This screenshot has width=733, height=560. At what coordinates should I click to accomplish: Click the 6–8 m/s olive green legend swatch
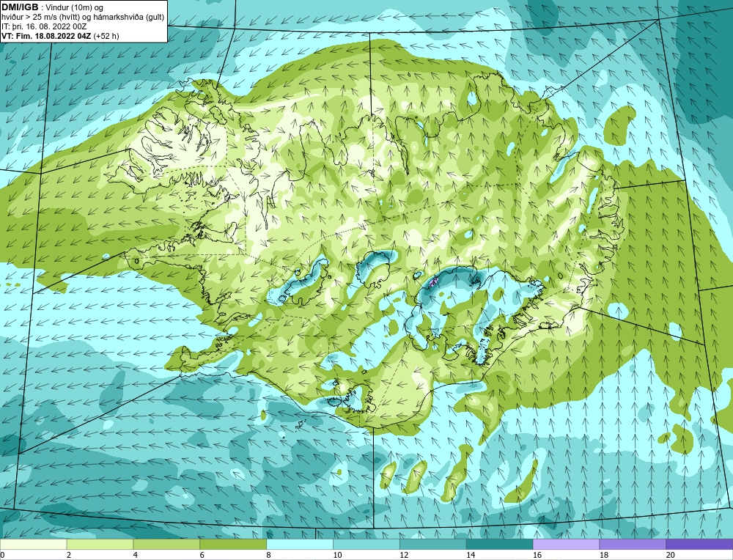(233, 544)
